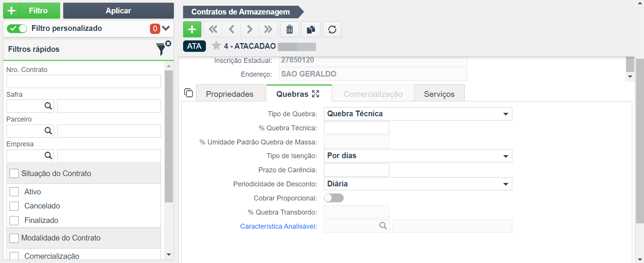644x263 pixels.
Task: Open the Serviços tab
Action: [x=439, y=94]
